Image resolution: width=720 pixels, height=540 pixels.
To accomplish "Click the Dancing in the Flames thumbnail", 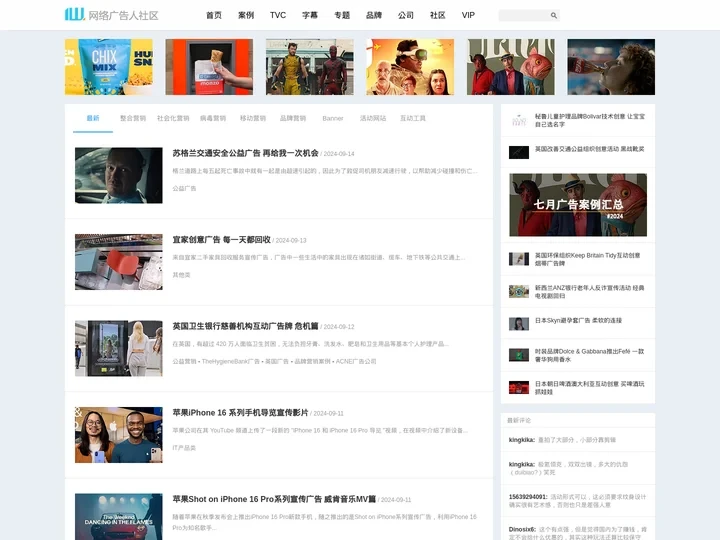I will 118,517.
